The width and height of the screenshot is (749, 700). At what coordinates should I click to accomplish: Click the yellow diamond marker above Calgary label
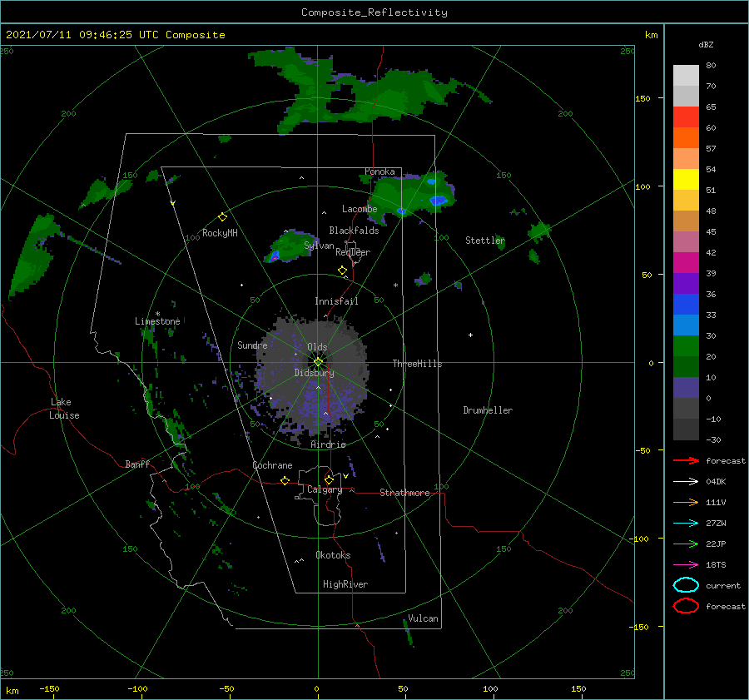(x=329, y=479)
